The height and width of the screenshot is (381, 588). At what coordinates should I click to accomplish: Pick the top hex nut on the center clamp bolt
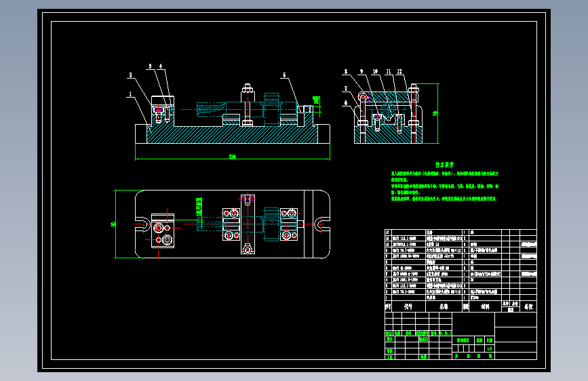click(247, 89)
